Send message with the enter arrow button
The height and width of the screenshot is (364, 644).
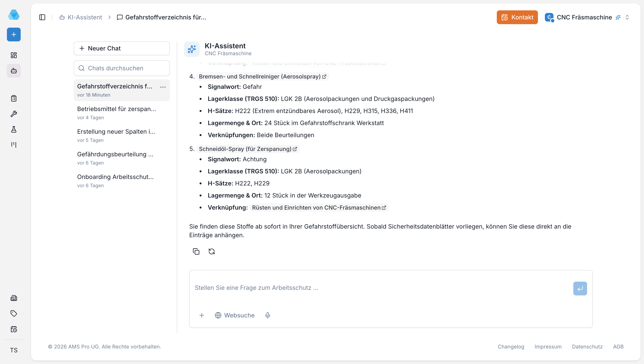tap(580, 289)
